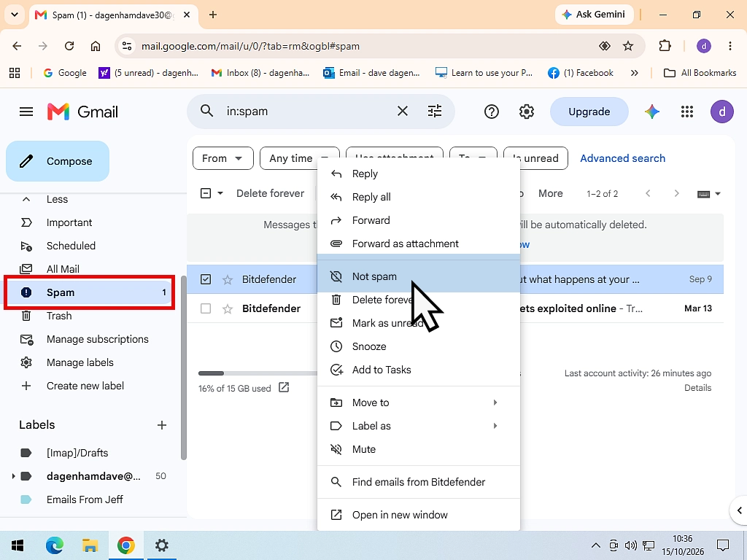Open Gmail main menu hamburger icon
This screenshot has width=747, height=560.
(26, 112)
